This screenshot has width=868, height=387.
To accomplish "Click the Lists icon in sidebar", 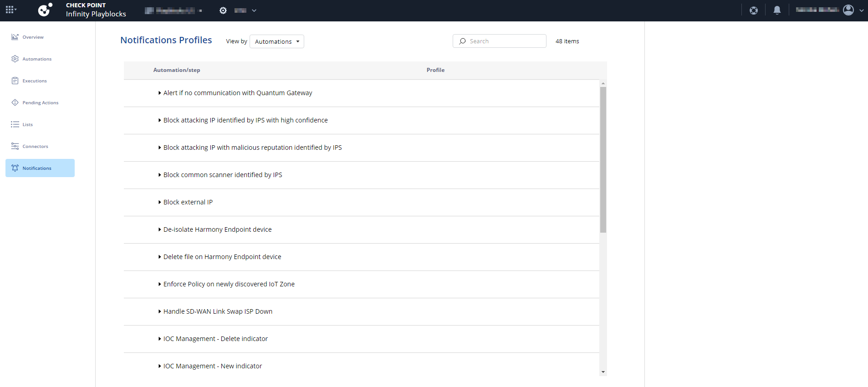I will (x=15, y=124).
